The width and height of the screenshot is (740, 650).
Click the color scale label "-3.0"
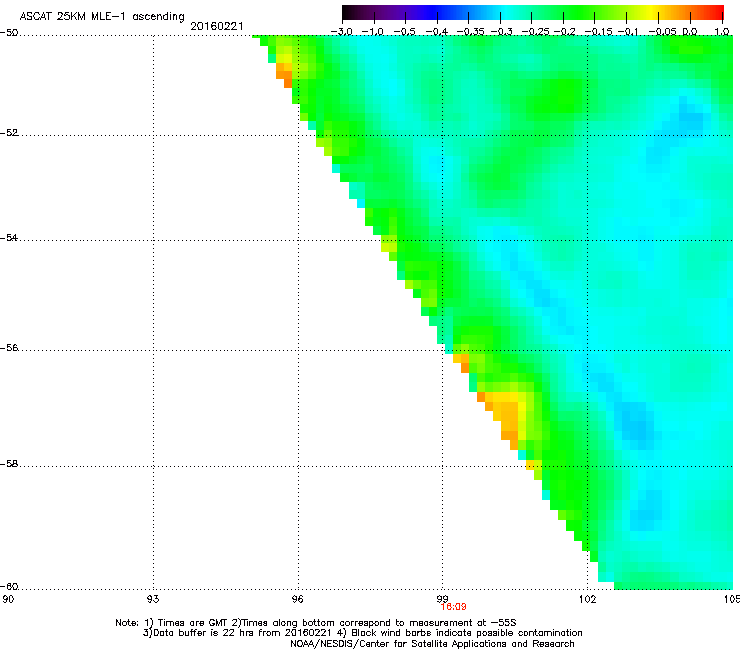341,31
